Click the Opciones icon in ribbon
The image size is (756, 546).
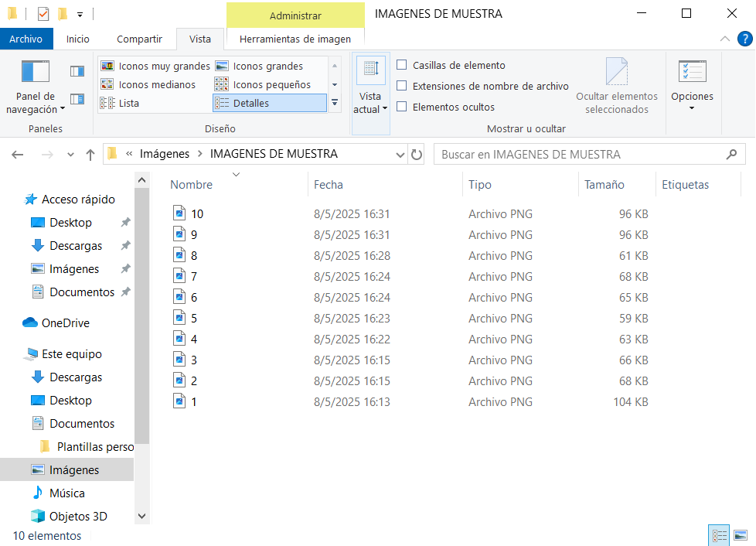(x=692, y=72)
